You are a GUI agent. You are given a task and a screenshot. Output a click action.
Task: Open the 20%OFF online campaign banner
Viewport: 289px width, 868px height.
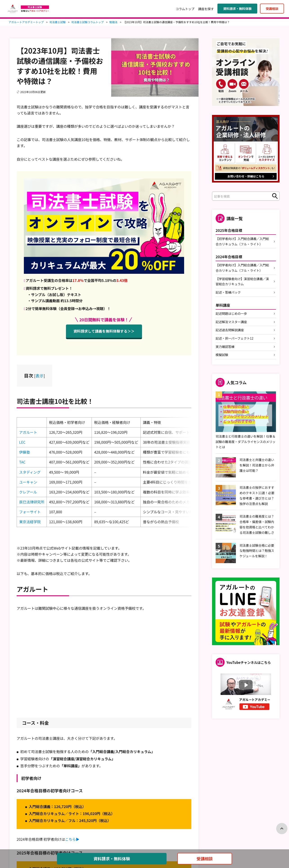104,226
